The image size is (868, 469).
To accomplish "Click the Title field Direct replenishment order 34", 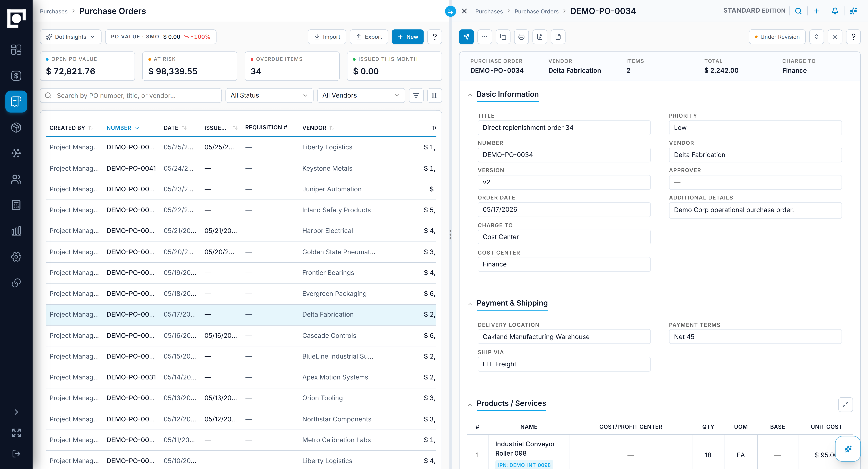I will tap(564, 128).
